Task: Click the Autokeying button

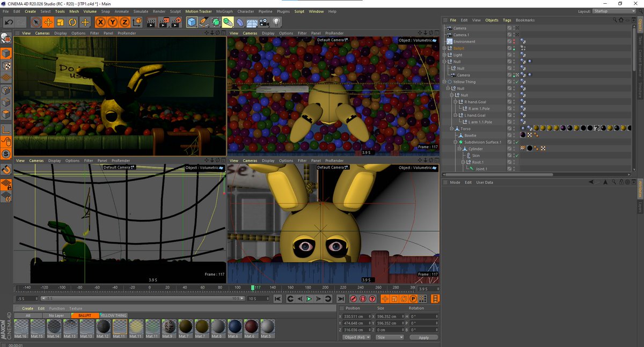Action: click(363, 299)
